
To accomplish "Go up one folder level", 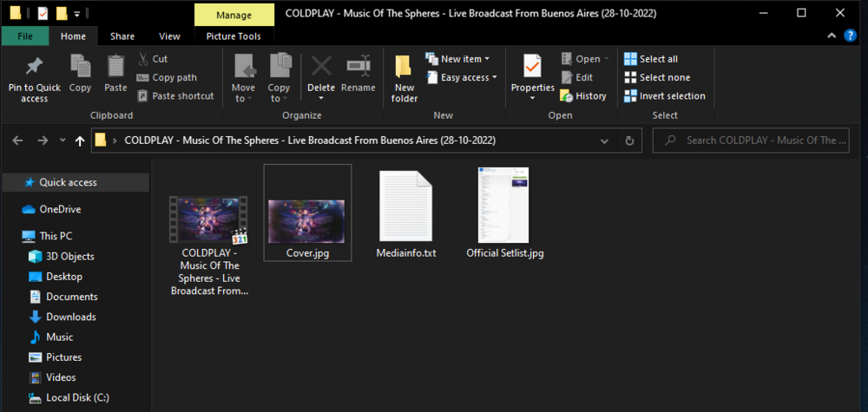I will pyautogui.click(x=80, y=141).
